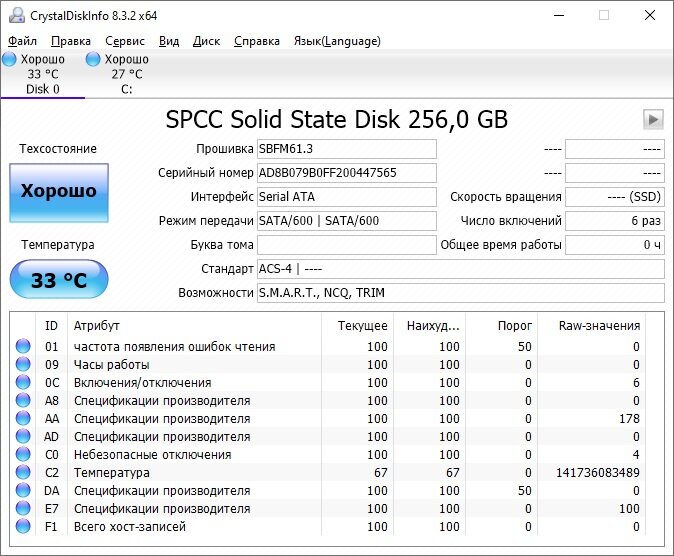Open the Правка menu
Viewport: 674px width, 556px height.
[71, 41]
